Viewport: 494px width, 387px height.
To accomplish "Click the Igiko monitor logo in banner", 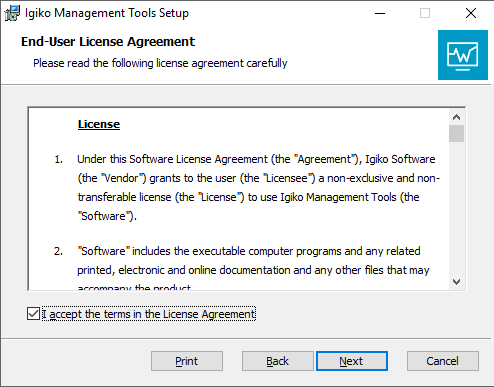I will click(x=463, y=55).
